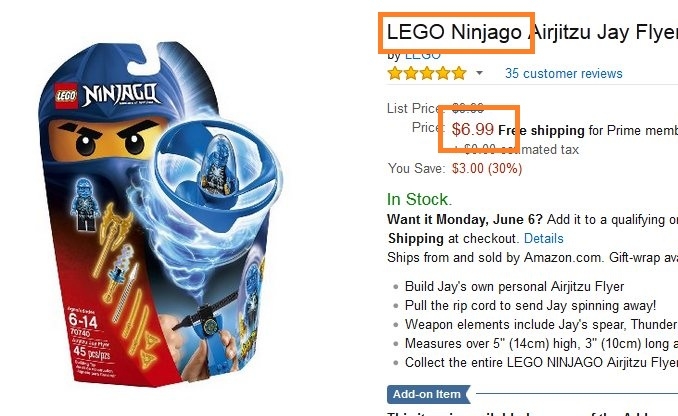Click the LEGO Ninjago Airjitzu Jay Flyer title
This screenshot has width=678, height=416.
coord(532,32)
